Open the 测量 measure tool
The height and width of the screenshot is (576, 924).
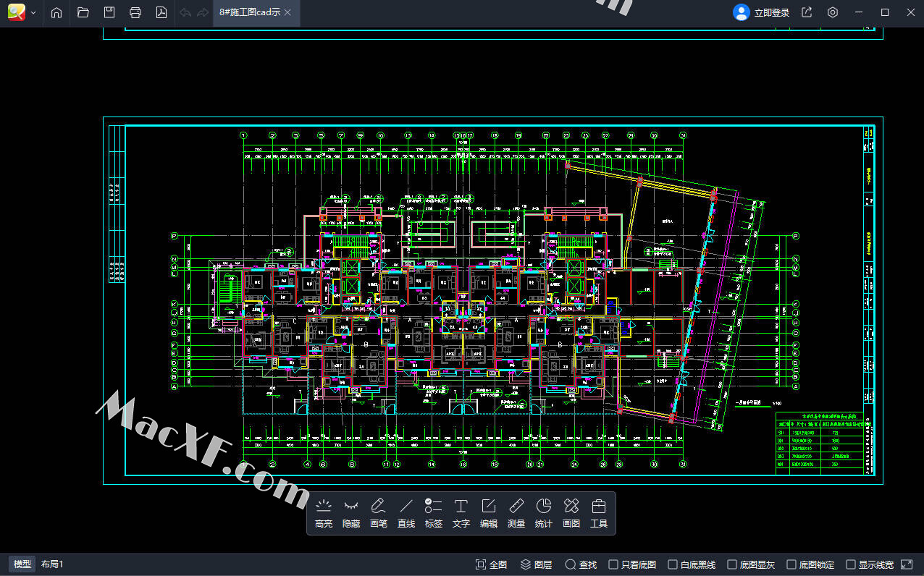coord(516,513)
